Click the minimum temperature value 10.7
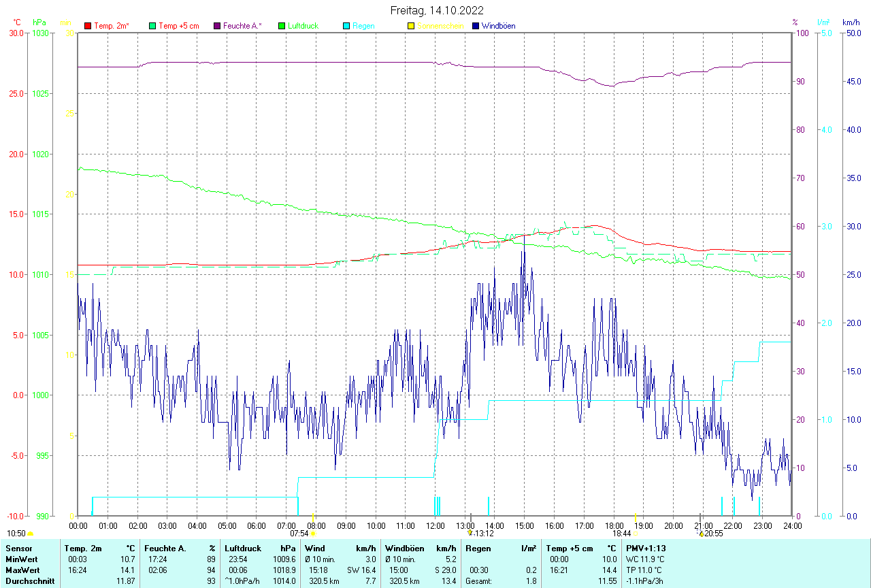Screen dimensions: 871x588 [127, 559]
